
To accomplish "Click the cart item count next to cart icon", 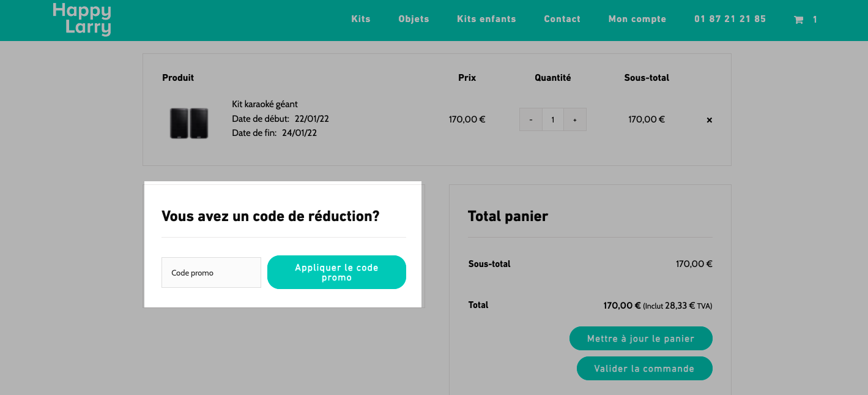I will (815, 20).
